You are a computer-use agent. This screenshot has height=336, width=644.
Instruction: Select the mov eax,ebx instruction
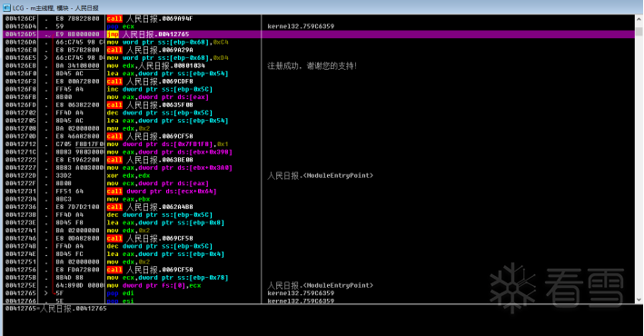pos(128,199)
